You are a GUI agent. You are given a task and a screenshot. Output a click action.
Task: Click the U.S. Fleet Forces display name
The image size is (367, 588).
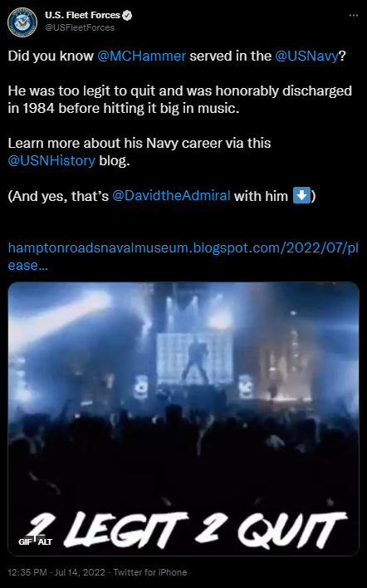pos(82,16)
